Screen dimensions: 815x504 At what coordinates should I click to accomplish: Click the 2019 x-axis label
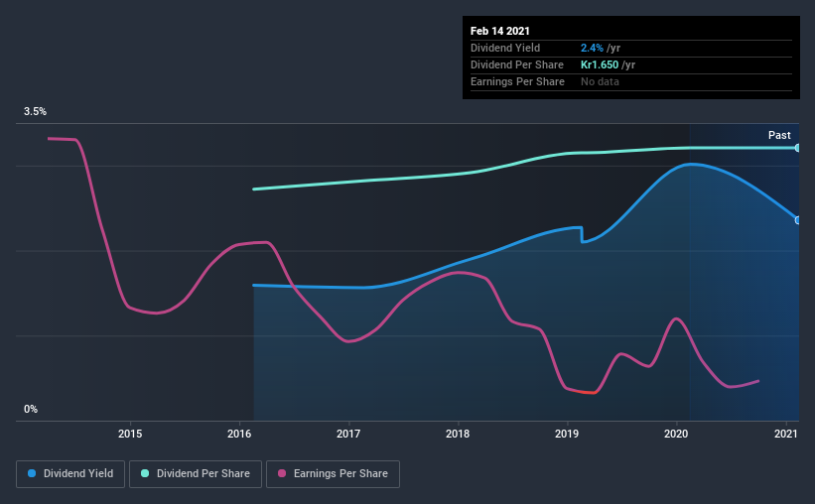[567, 434]
